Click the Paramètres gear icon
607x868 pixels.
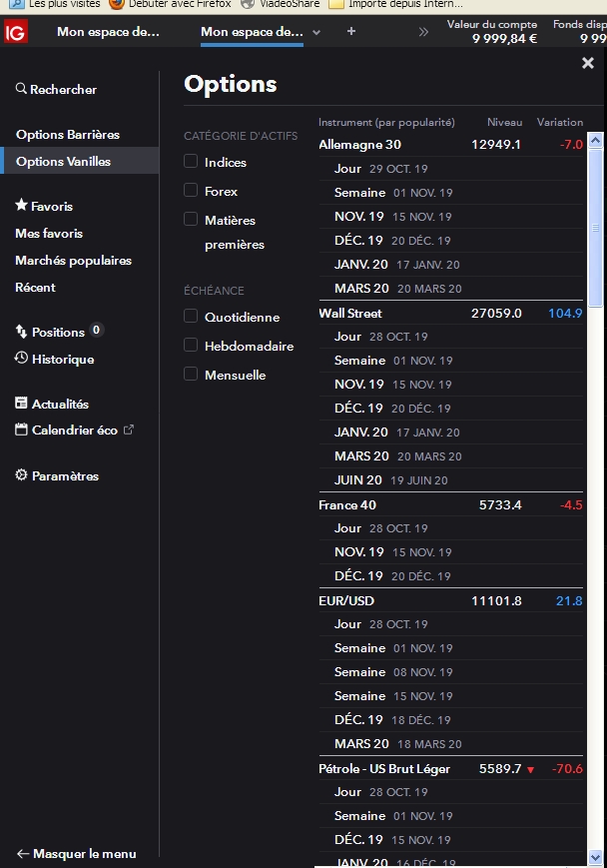[21, 475]
